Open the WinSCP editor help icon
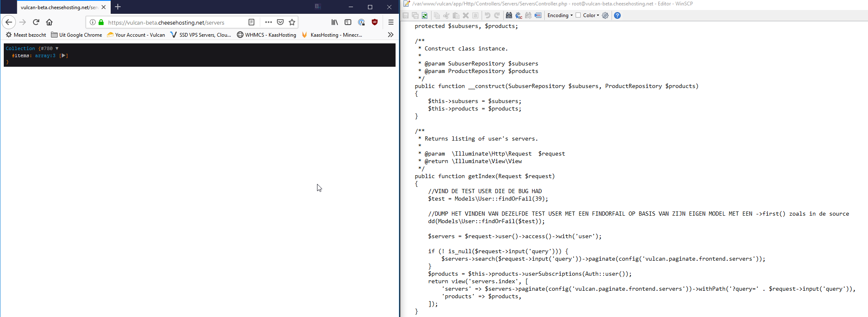Viewport: 868px width, 317px height. click(x=617, y=15)
